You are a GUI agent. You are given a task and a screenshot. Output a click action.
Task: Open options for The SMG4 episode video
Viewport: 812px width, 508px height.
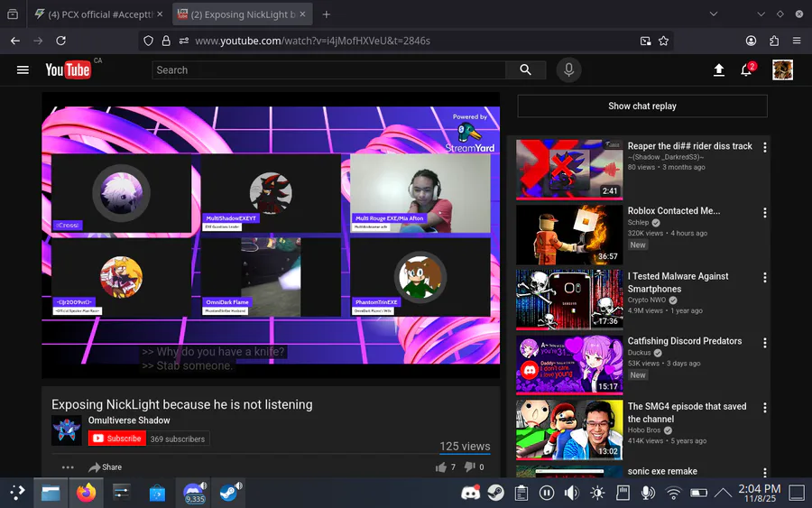[x=764, y=408]
